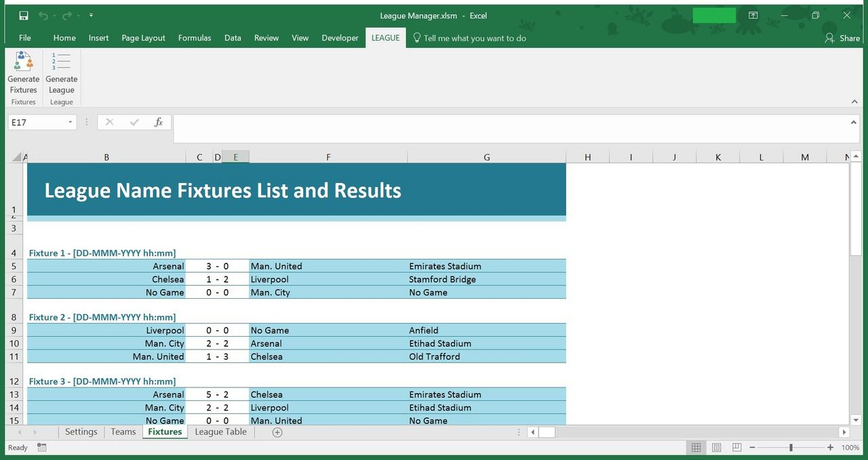Switch to Page Layout view icon
This screenshot has width=868, height=460.
click(x=715, y=447)
